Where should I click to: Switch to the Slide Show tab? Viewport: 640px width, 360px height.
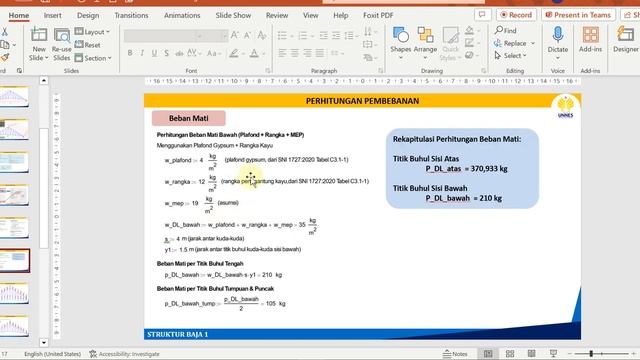coord(233,16)
